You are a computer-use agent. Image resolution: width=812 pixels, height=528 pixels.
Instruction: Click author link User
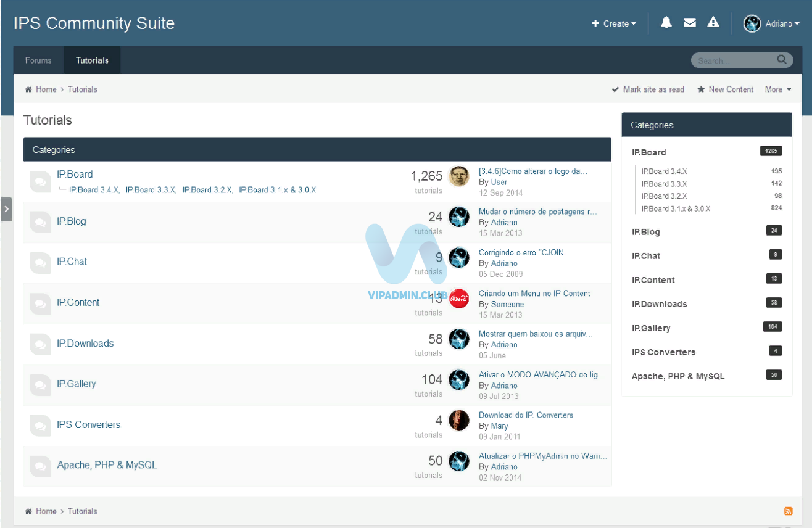[499, 182]
